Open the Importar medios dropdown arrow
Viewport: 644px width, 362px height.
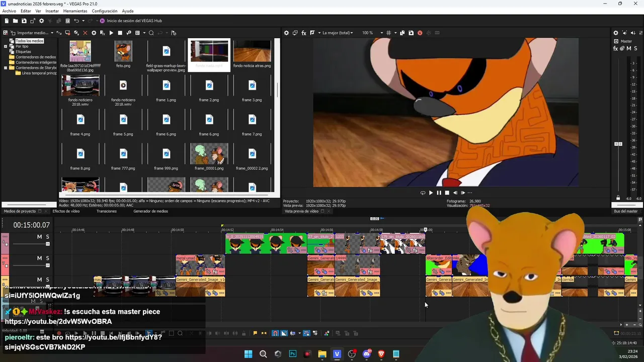pos(52,33)
